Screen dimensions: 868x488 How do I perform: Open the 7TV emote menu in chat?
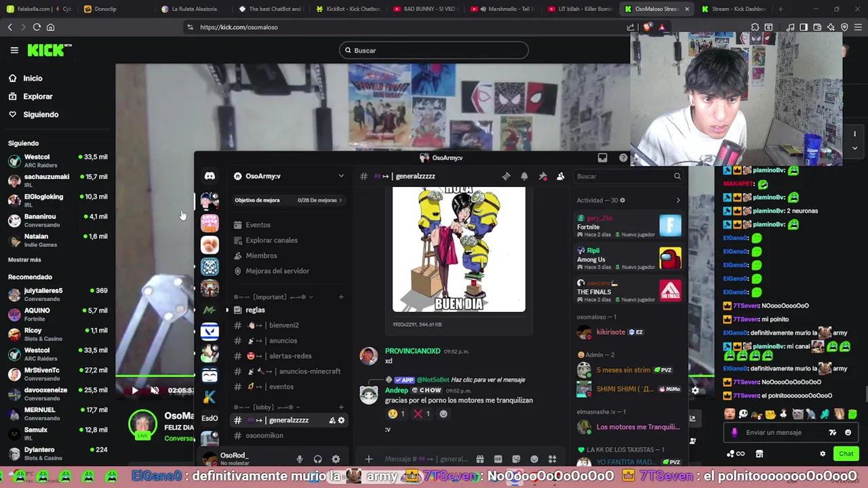(x=833, y=432)
